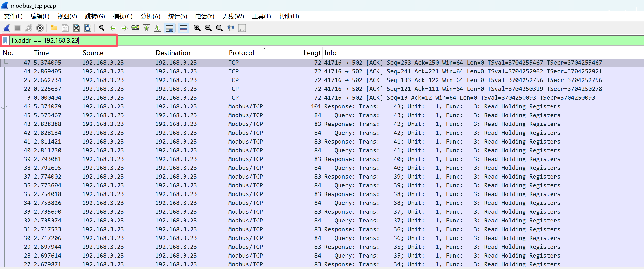
Task: Open the 文件(F) menu
Action: pos(13,16)
